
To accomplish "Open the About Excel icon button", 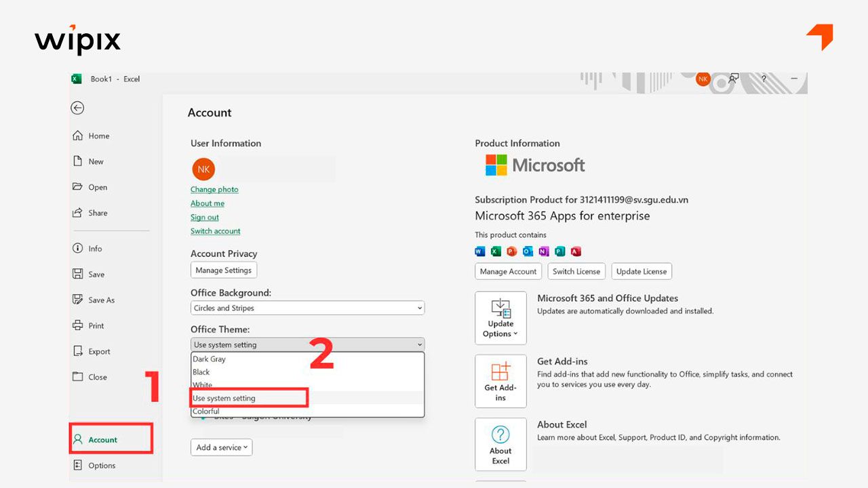I will pyautogui.click(x=500, y=444).
